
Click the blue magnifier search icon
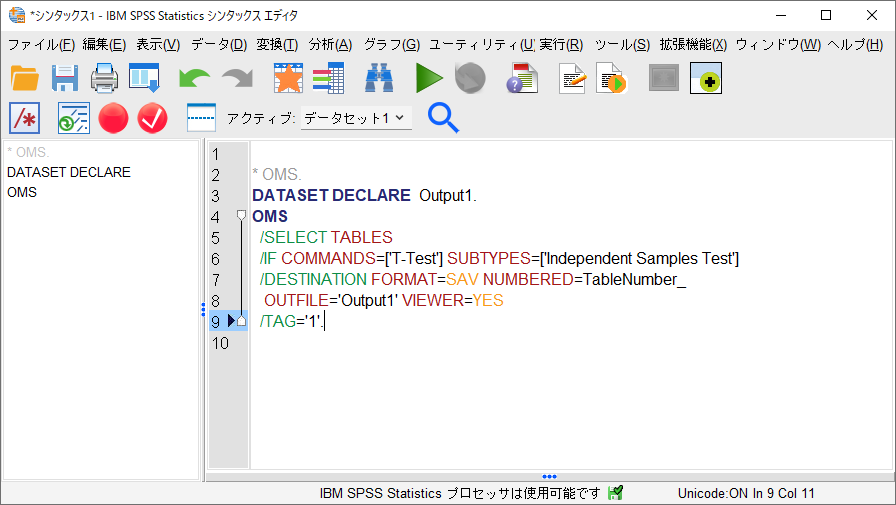443,118
